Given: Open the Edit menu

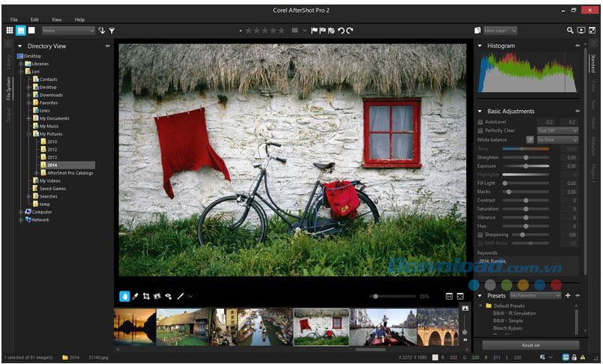Looking at the screenshot, I should (34, 19).
